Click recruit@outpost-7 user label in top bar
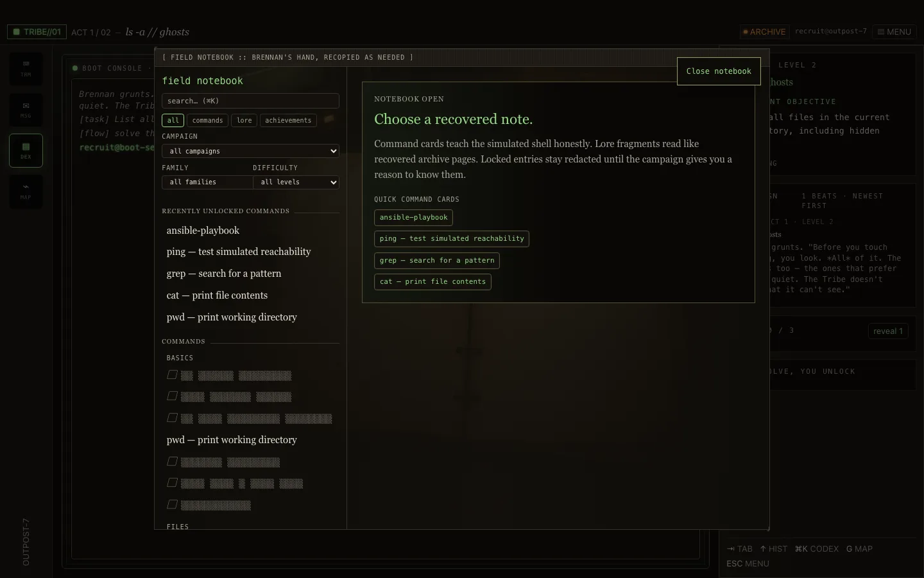The width and height of the screenshot is (924, 578). tap(831, 31)
